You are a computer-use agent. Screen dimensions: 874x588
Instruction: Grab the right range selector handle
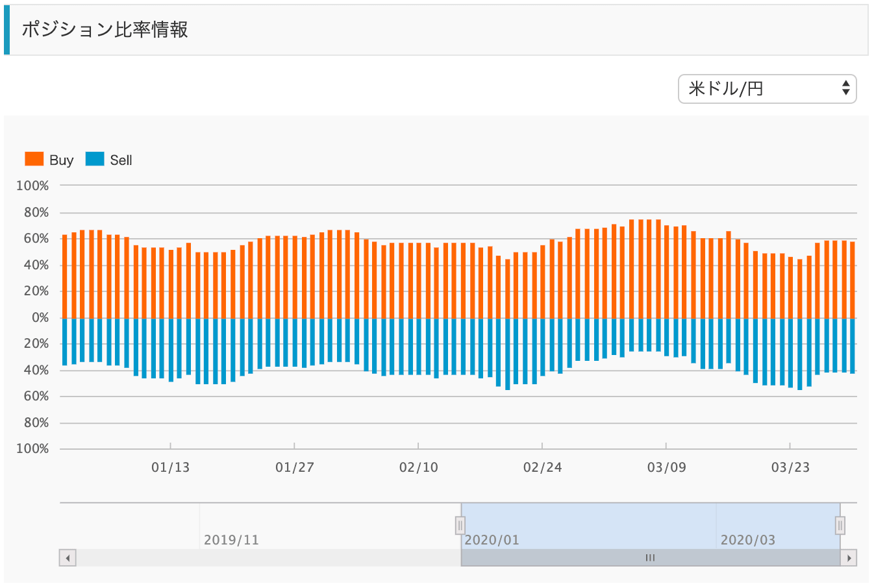tap(840, 525)
